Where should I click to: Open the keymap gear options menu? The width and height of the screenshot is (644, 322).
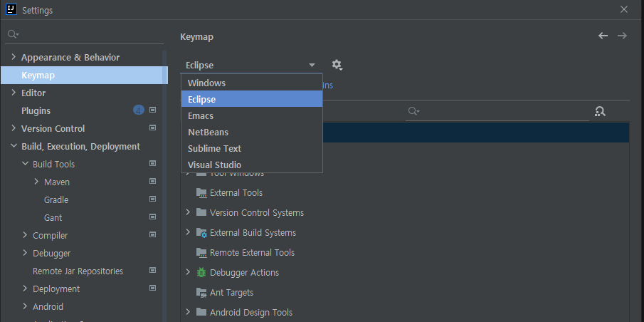pyautogui.click(x=337, y=65)
